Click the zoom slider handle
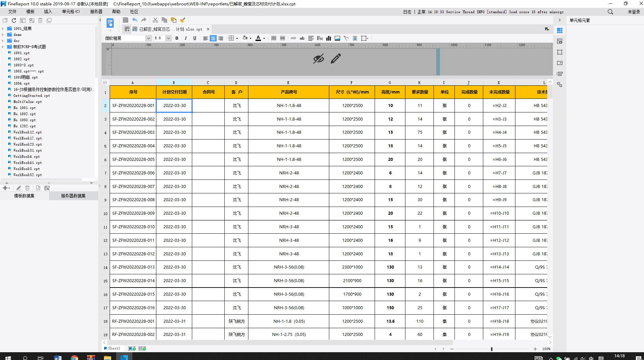 point(492,349)
